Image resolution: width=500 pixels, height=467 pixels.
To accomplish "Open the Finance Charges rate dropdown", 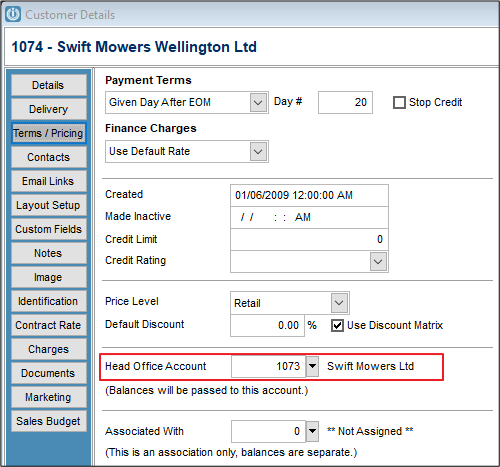I will (258, 151).
